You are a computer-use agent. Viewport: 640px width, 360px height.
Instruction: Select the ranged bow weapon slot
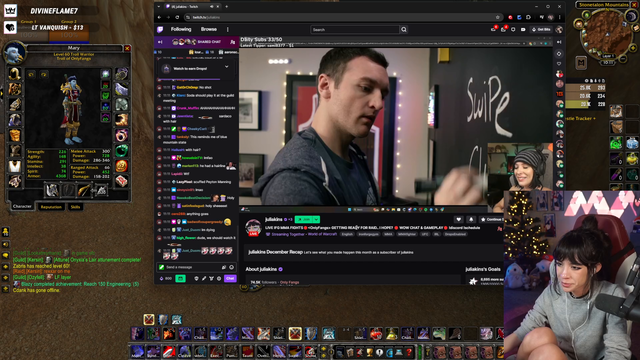point(84,190)
